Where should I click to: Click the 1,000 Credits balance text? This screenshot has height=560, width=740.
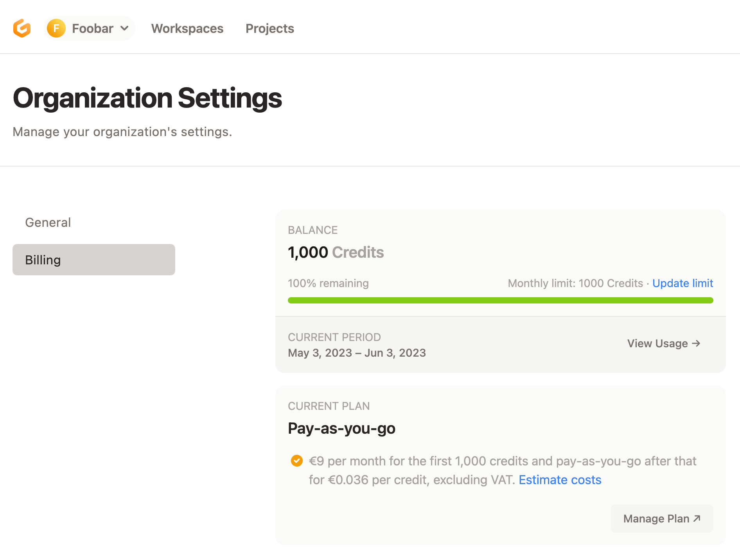pos(336,252)
